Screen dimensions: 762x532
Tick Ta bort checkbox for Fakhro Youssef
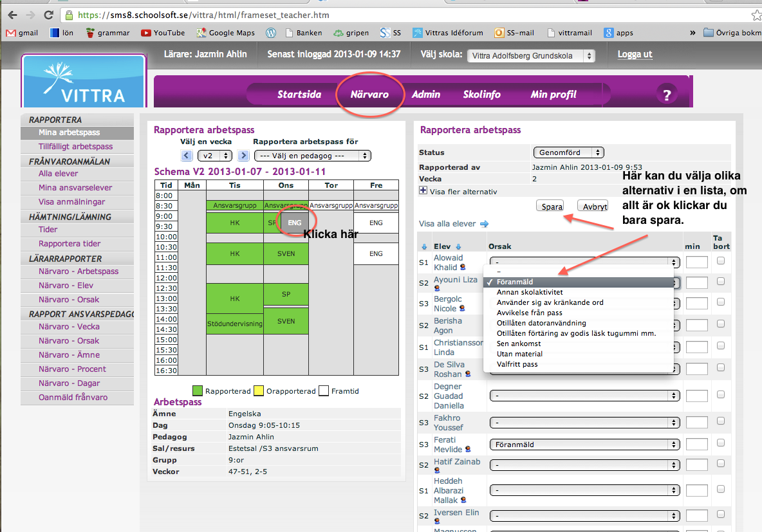[x=721, y=421]
